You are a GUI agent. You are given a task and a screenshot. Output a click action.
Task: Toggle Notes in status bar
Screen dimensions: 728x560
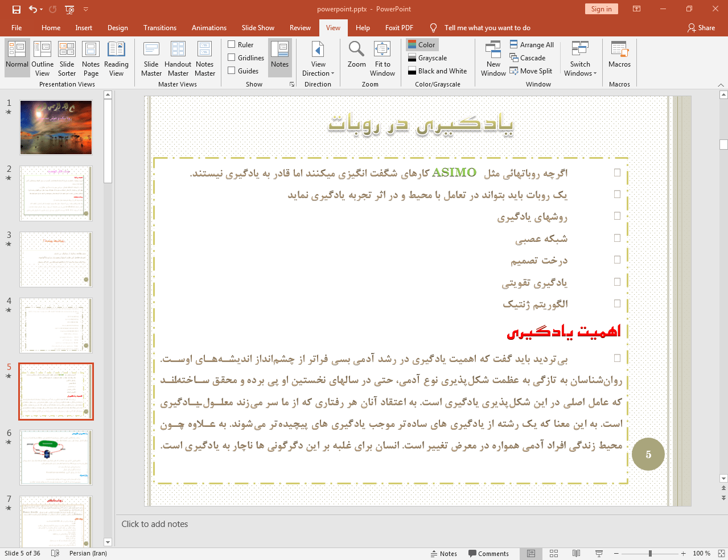(x=444, y=553)
